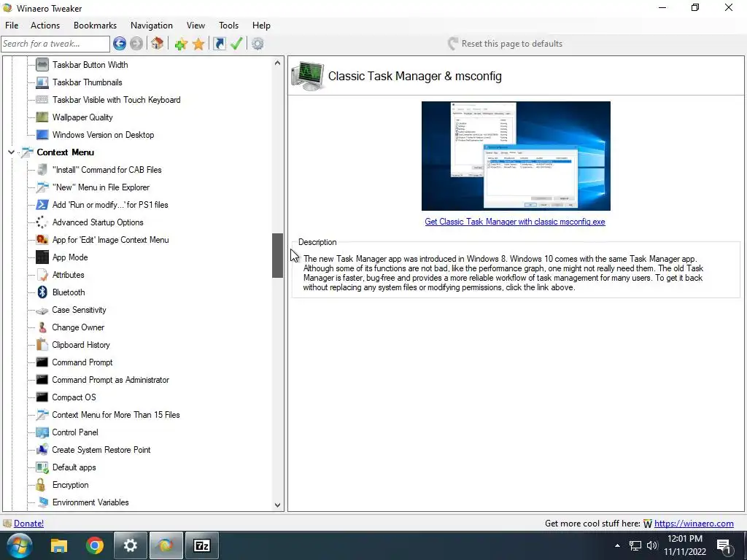Click the Search for a tweak field
The image size is (747, 560).
[55, 44]
